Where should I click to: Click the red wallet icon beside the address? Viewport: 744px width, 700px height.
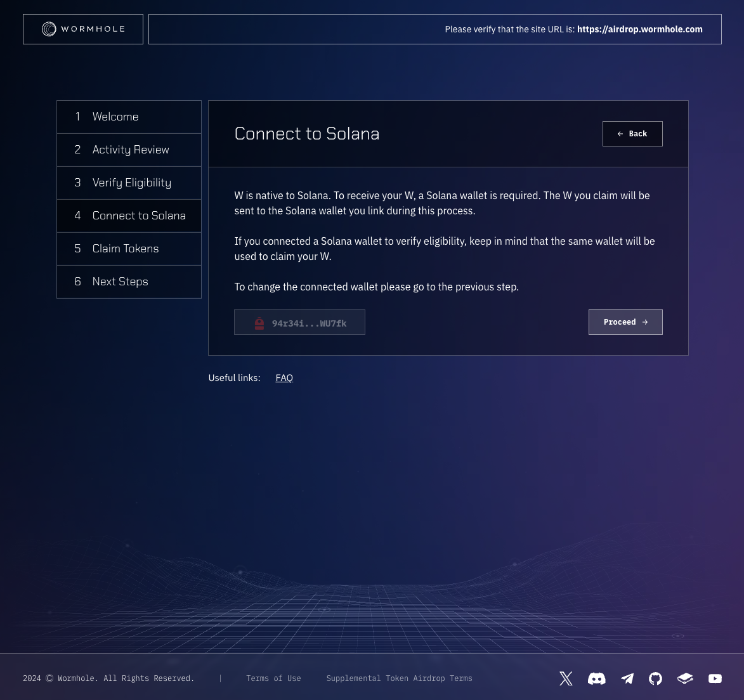click(259, 323)
